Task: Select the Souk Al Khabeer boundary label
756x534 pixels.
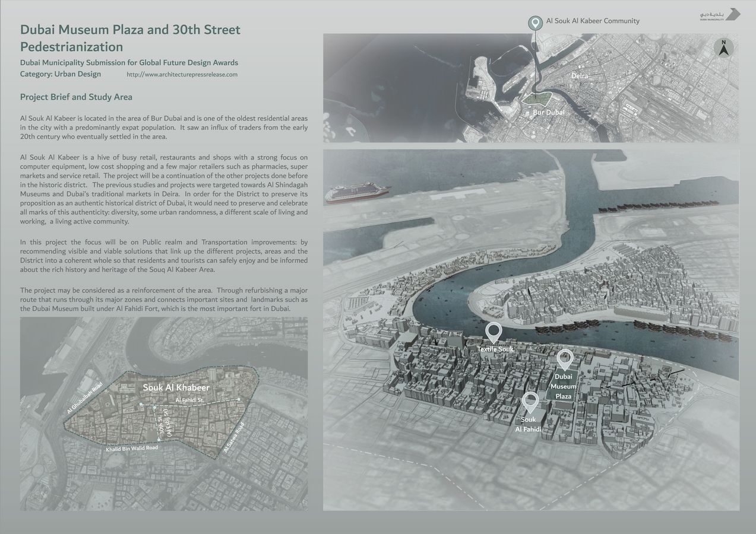Action: pyautogui.click(x=176, y=387)
